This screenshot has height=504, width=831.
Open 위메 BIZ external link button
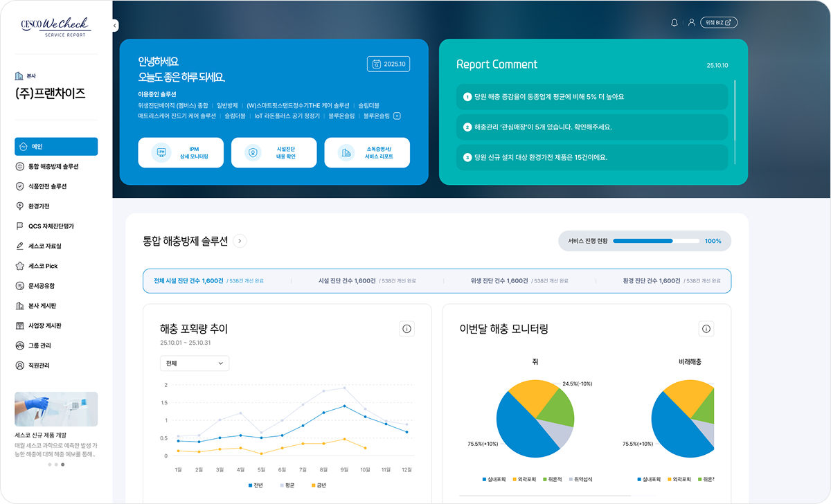(x=719, y=23)
